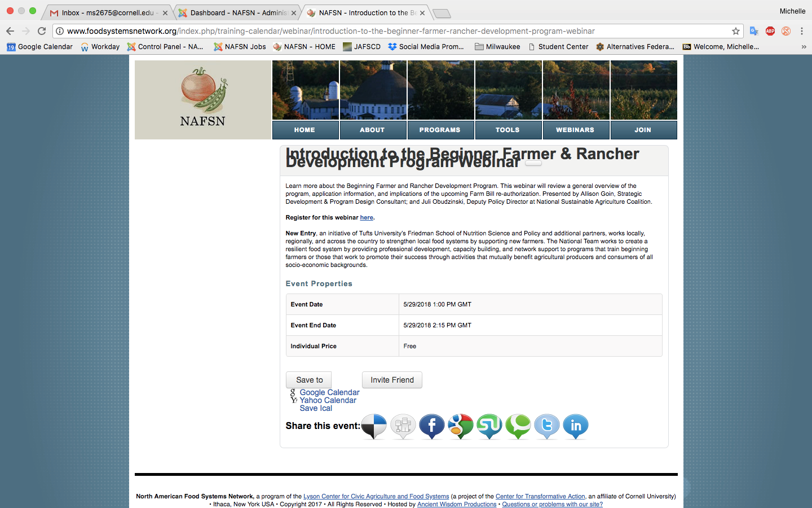Open the Milwaukee bookmarks folder

click(x=497, y=47)
